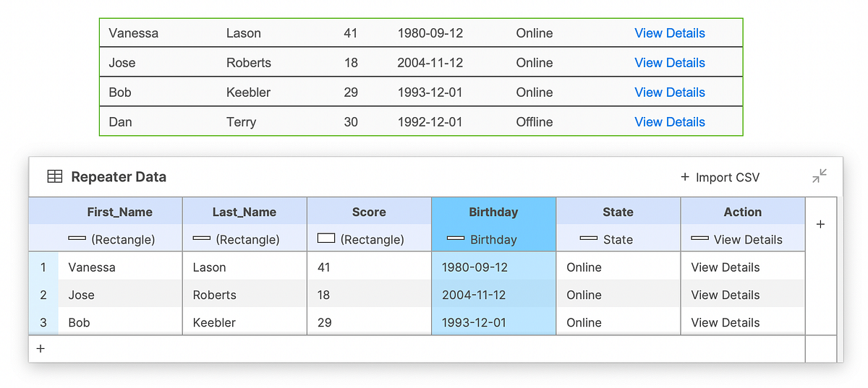Click Action cell View Details in grid row 3
This screenshot has width=868, height=388.
[x=742, y=322]
